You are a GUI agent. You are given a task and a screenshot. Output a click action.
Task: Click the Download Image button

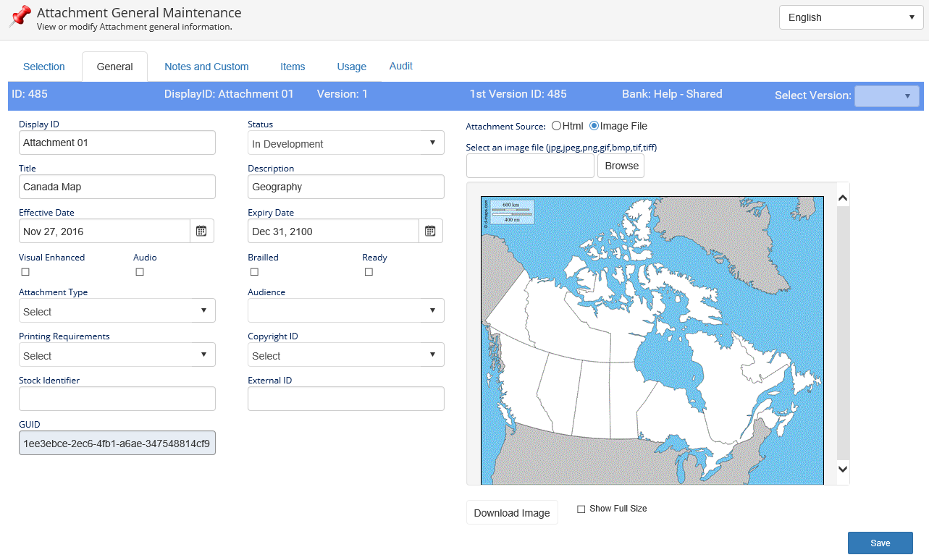click(512, 512)
